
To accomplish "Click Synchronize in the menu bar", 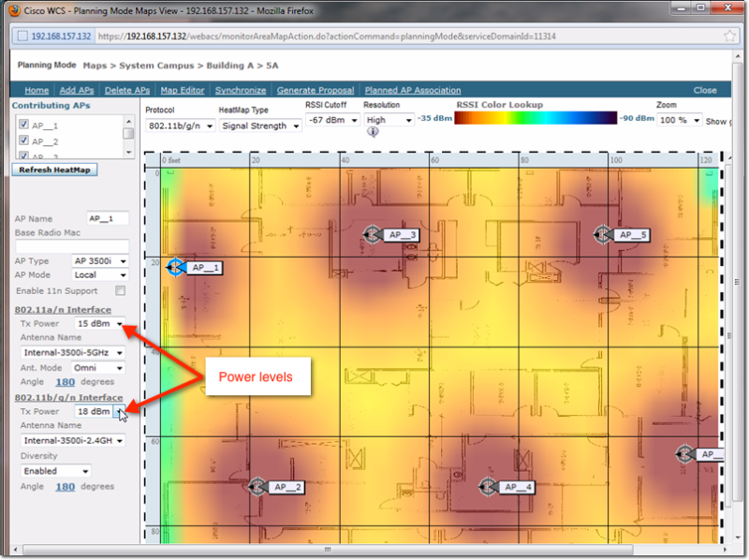I will (x=241, y=90).
